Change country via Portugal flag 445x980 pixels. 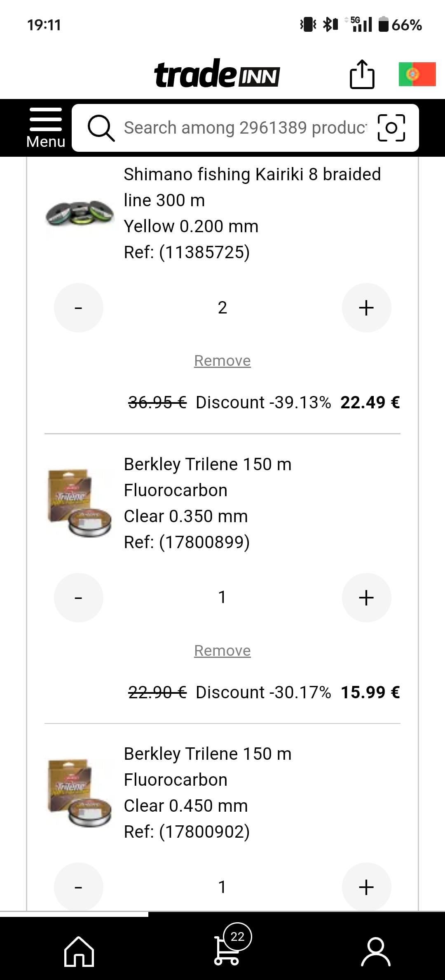(x=417, y=74)
